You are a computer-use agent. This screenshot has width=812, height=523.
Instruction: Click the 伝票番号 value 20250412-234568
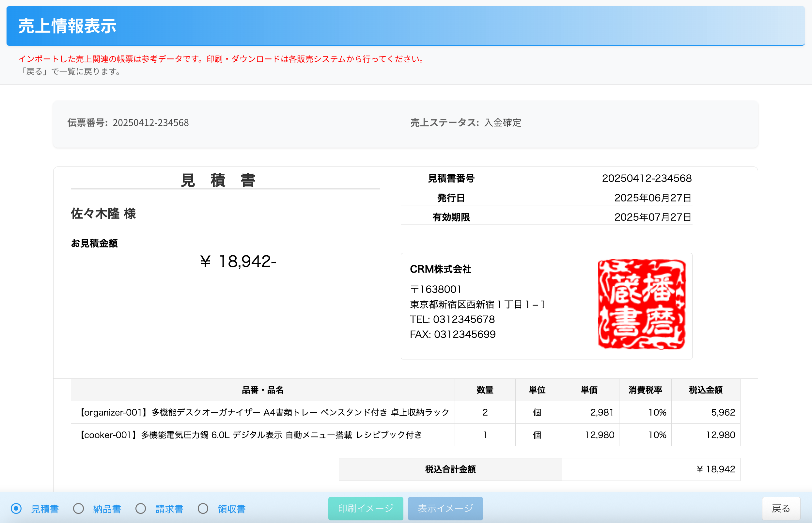click(x=150, y=123)
